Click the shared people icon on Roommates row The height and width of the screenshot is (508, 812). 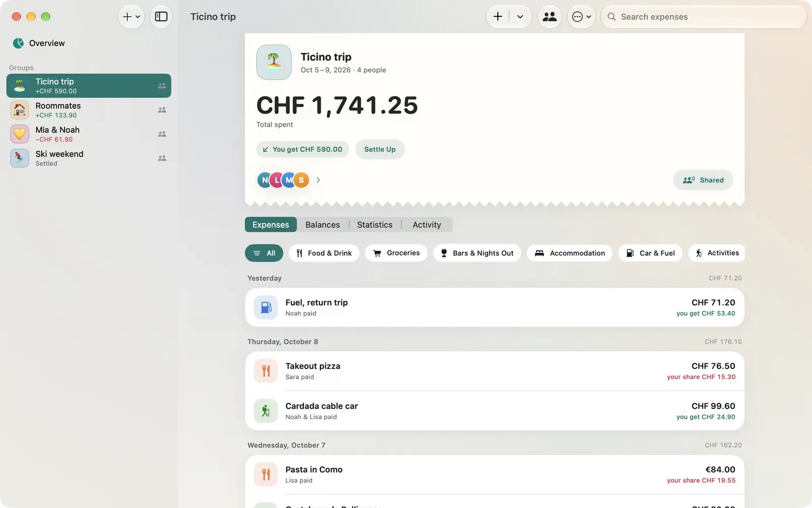pyautogui.click(x=162, y=110)
